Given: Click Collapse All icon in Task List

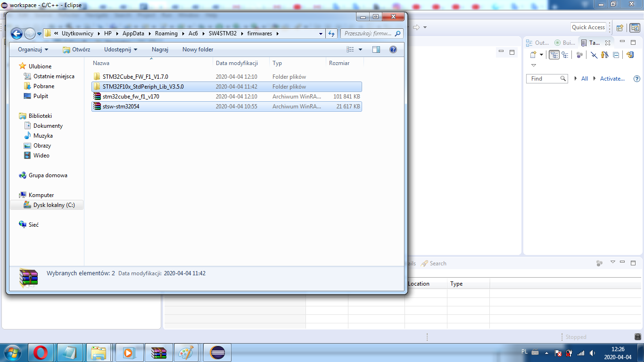Looking at the screenshot, I should pos(616,55).
